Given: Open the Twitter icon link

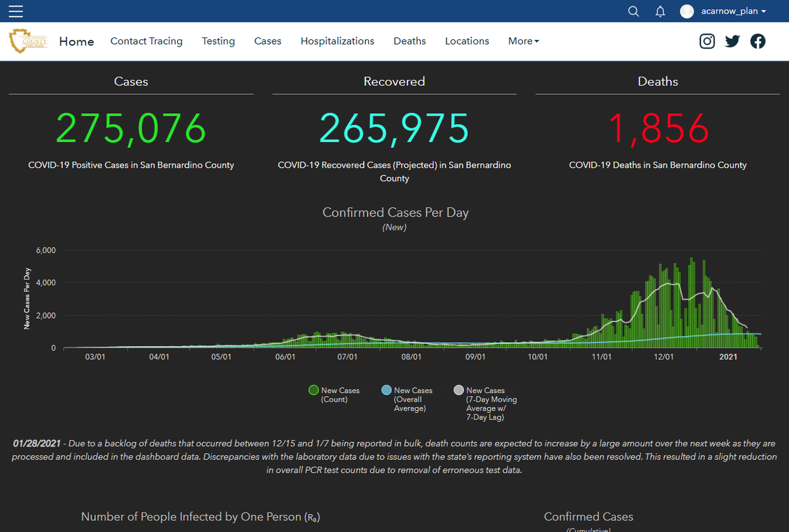Looking at the screenshot, I should (732, 41).
